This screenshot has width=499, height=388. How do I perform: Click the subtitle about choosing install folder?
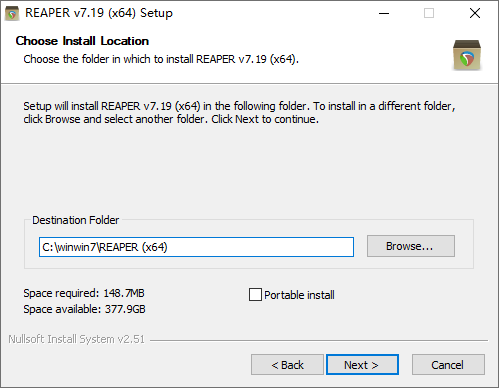(161, 59)
